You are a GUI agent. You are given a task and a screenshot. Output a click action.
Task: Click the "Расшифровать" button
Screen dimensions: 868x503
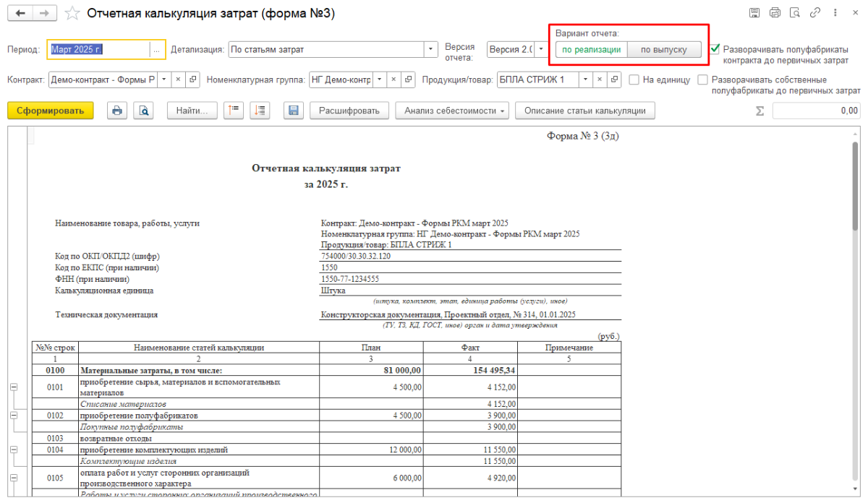pos(349,111)
